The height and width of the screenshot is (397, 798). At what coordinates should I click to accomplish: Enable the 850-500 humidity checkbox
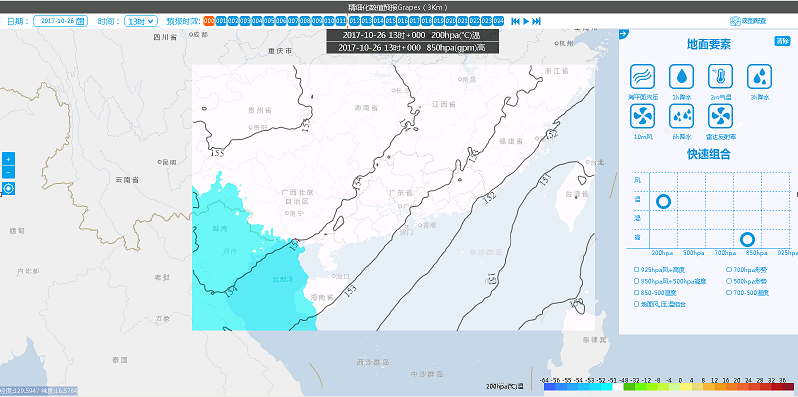point(636,293)
